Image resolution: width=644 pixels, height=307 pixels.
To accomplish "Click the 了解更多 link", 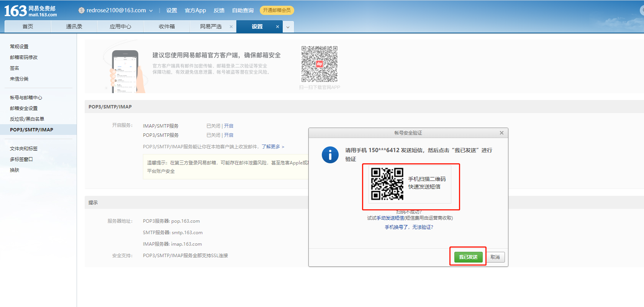I will point(273,146).
